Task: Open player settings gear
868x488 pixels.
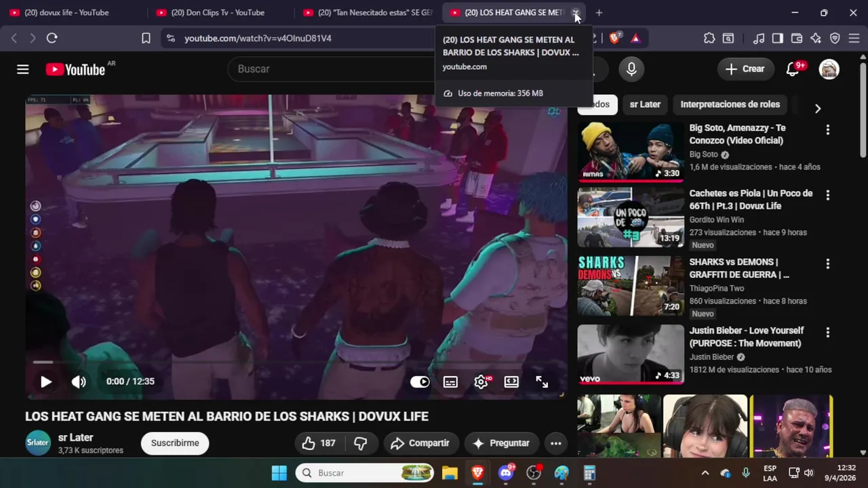Action: point(481,382)
